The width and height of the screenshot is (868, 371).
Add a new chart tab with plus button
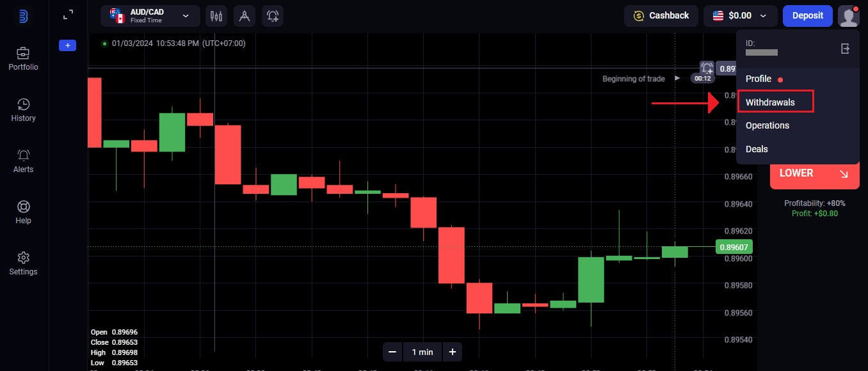tap(68, 45)
